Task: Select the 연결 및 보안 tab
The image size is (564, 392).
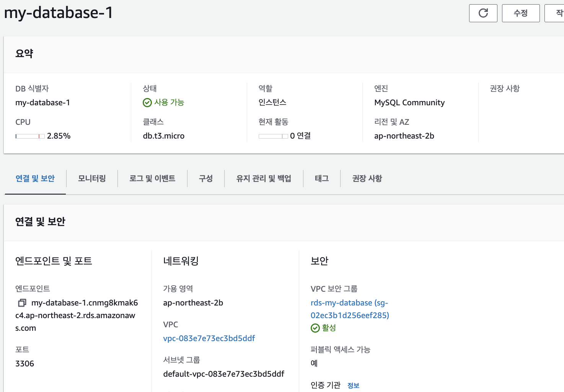Action: pyautogui.click(x=35, y=178)
